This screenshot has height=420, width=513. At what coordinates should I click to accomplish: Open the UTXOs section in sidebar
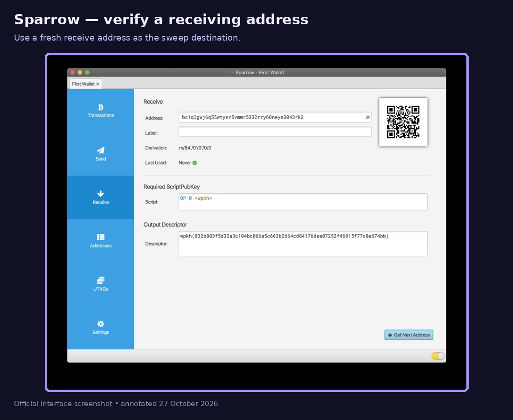pos(100,284)
